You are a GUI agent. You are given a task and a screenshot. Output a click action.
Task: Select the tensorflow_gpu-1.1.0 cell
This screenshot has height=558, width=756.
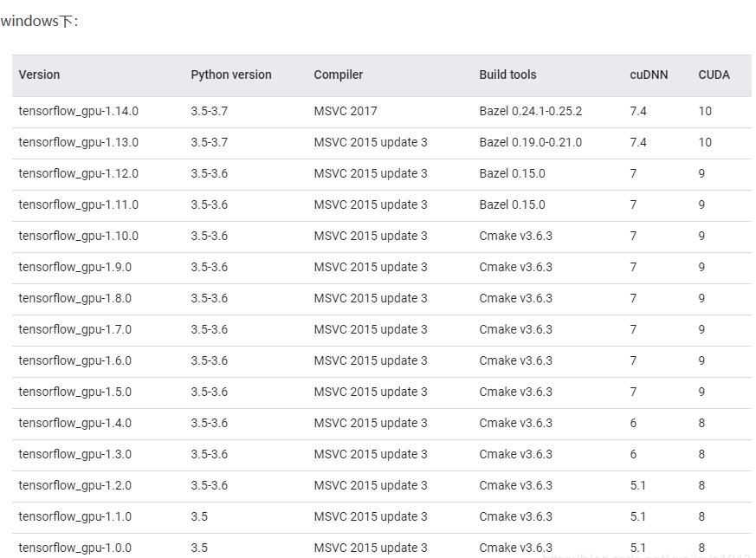(x=74, y=517)
